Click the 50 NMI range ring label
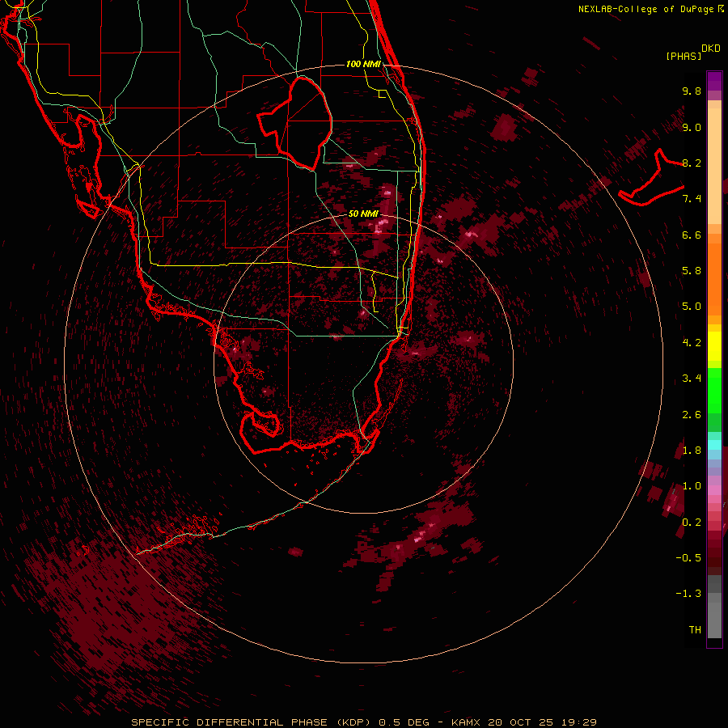Viewport: 728px width, 728px height. [x=363, y=214]
